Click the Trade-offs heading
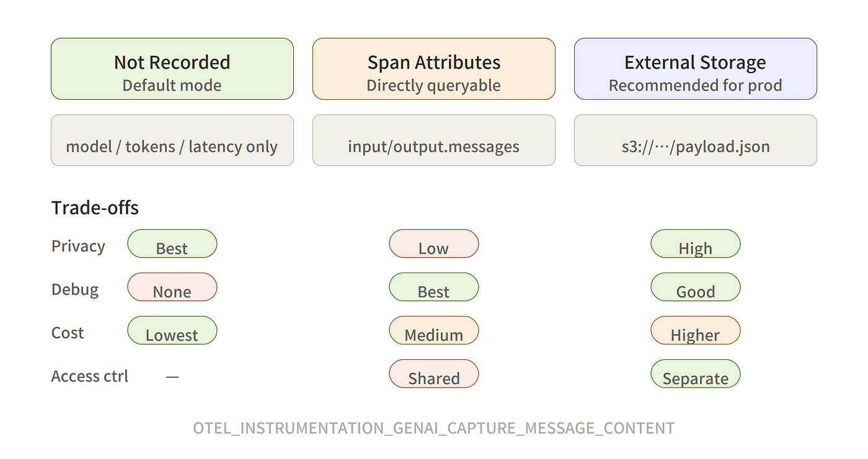 coord(95,208)
